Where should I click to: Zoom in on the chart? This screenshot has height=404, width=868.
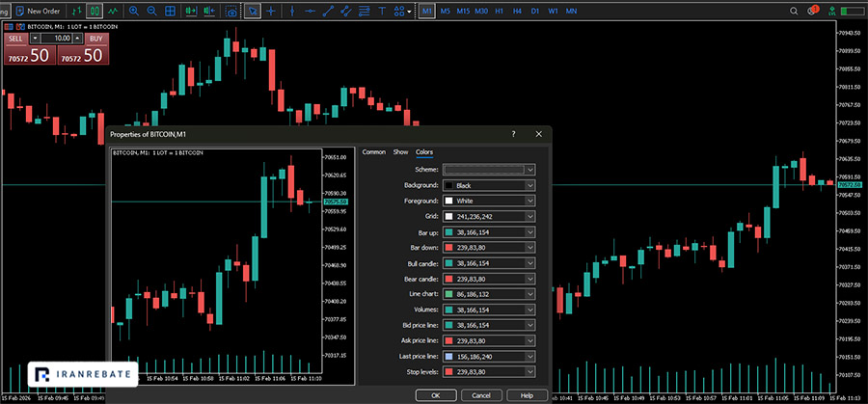pyautogui.click(x=133, y=11)
